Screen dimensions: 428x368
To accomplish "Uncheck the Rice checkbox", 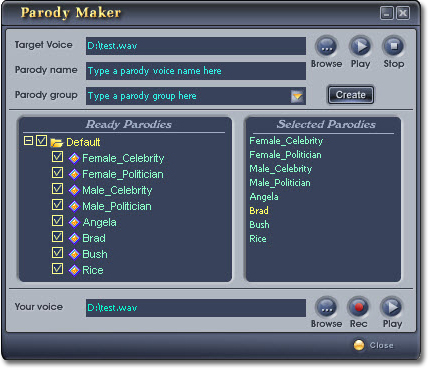I will [57, 268].
